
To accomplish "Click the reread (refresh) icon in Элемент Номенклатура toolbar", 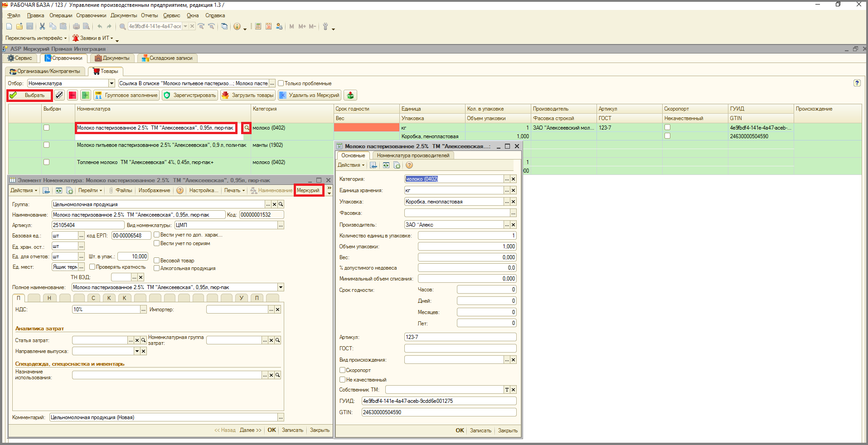I will 59,190.
